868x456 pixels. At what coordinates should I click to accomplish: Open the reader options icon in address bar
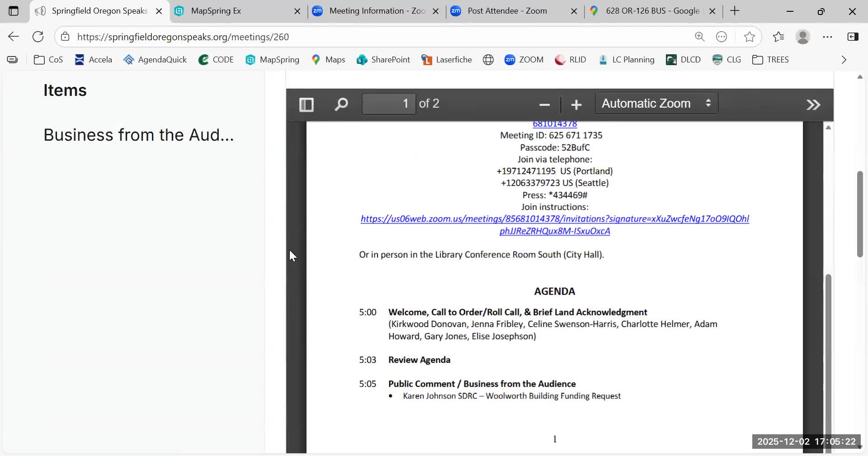[722, 37]
